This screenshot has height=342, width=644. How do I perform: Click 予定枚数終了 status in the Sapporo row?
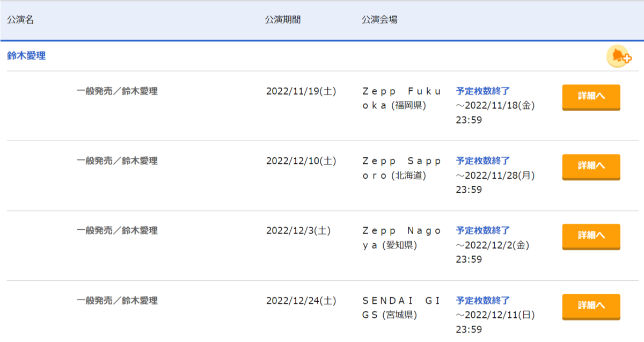pos(483,161)
